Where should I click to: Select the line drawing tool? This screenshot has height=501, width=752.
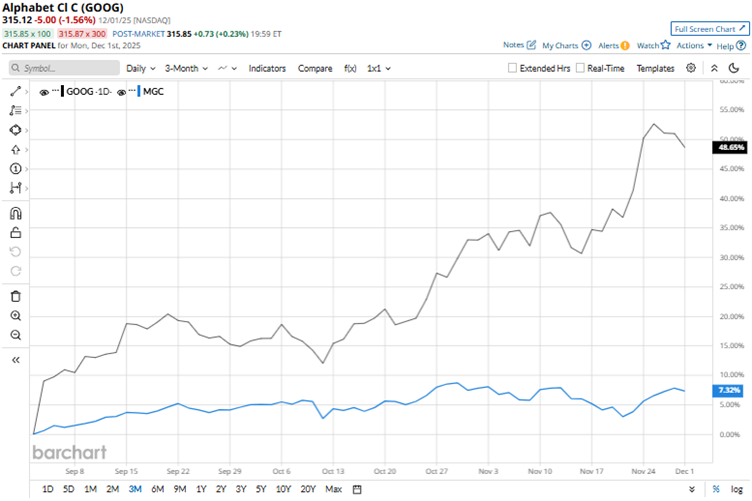(15, 91)
